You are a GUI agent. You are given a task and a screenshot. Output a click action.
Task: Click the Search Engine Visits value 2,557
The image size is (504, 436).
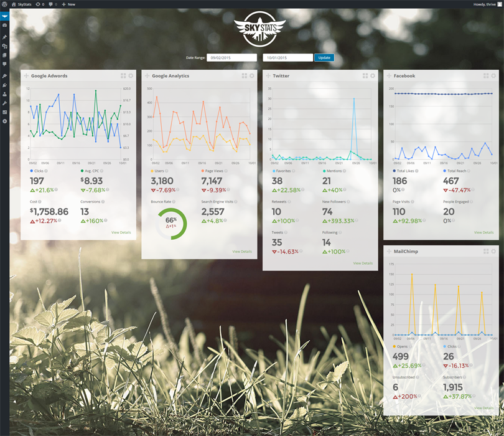pyautogui.click(x=213, y=212)
